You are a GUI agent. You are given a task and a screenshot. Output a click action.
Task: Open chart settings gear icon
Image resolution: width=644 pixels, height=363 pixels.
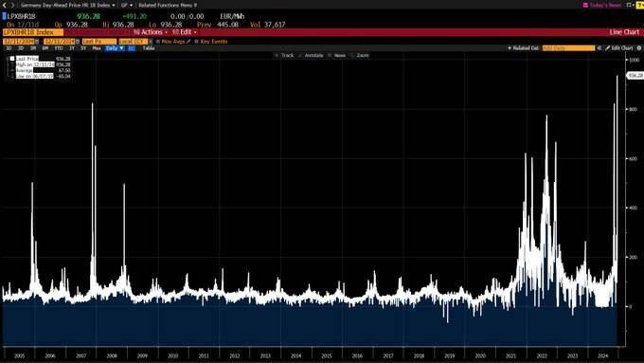coord(638,48)
